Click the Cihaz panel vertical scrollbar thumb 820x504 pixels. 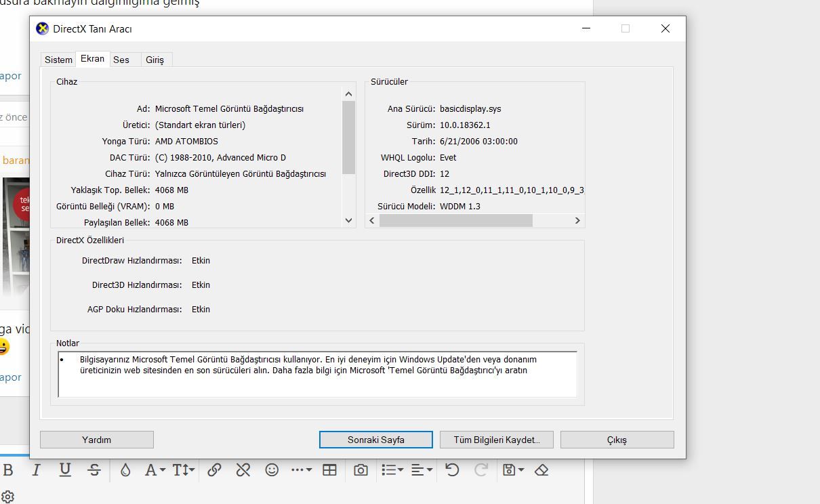[x=349, y=138]
